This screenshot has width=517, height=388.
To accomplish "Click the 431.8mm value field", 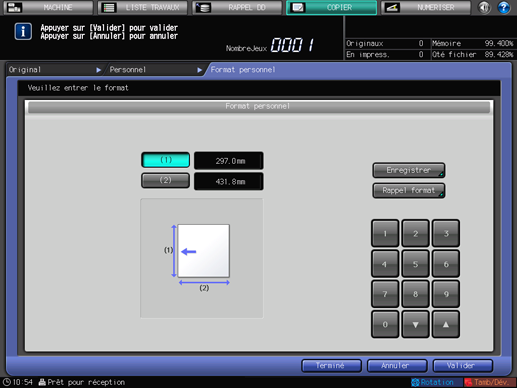I will [x=229, y=182].
